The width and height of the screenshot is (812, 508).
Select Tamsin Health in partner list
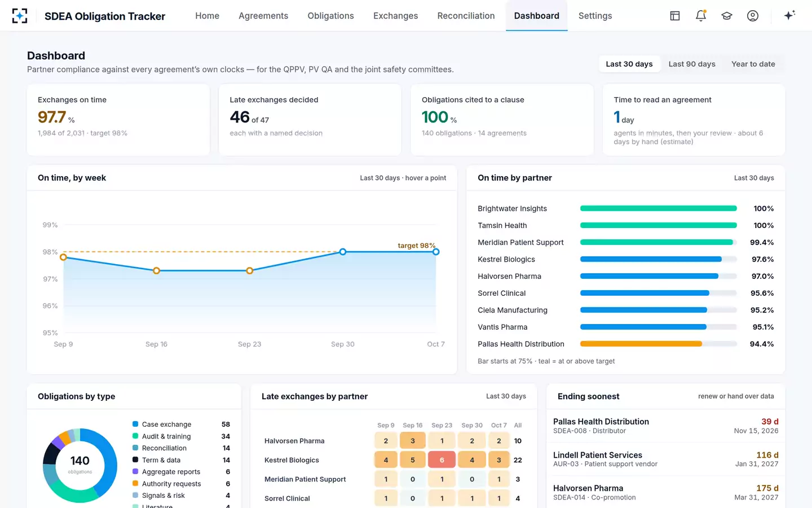click(625, 225)
